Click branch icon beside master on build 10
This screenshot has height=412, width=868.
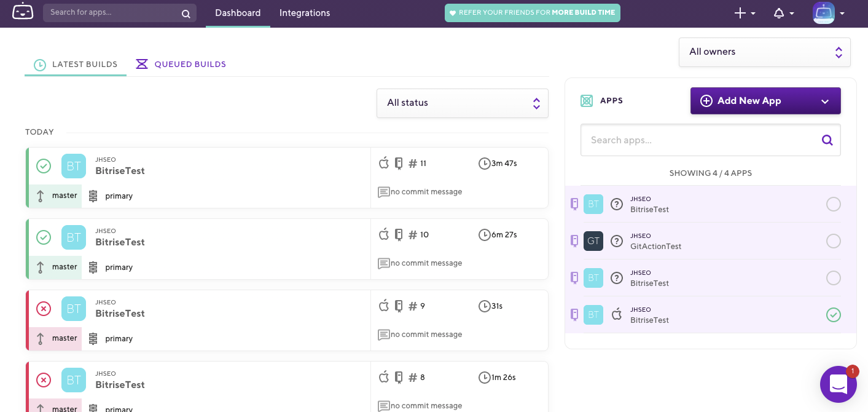[x=41, y=267]
